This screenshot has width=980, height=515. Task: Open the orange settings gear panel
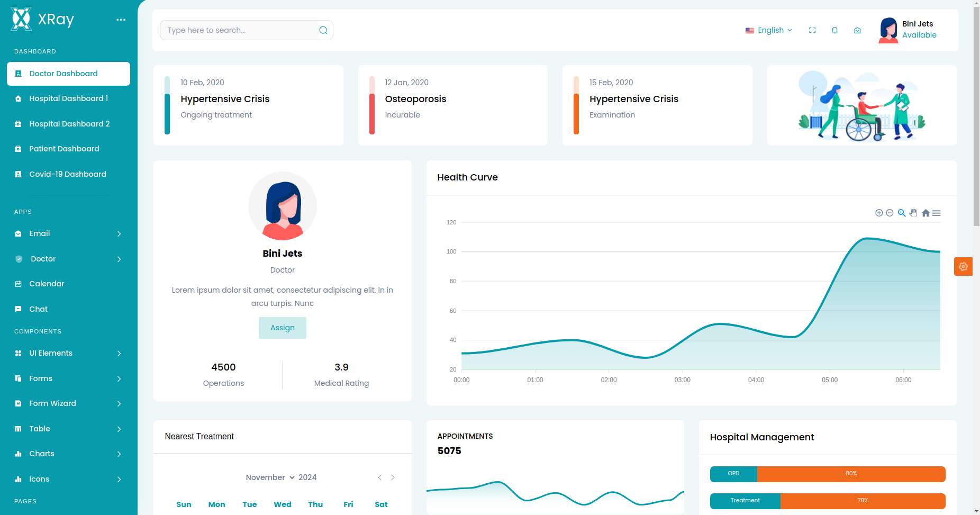click(x=963, y=266)
